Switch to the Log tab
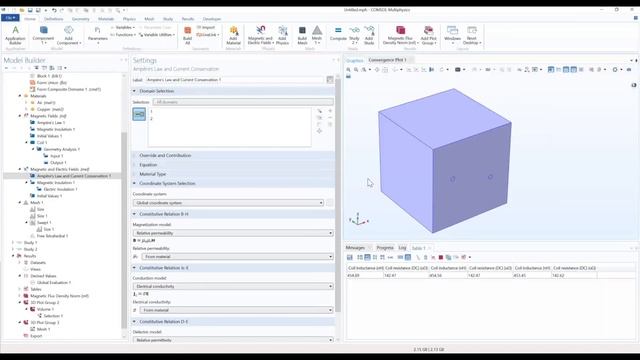This screenshot has height=360, width=640. pos(402,248)
